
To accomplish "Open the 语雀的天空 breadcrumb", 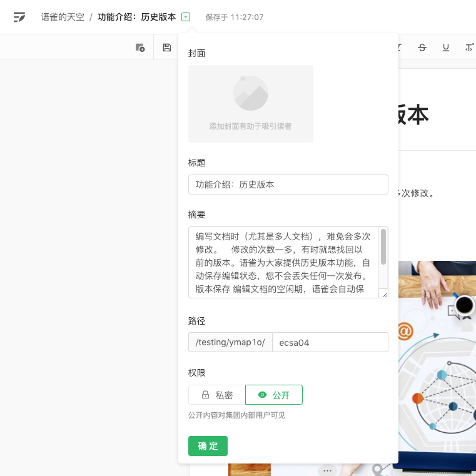I will point(63,17).
